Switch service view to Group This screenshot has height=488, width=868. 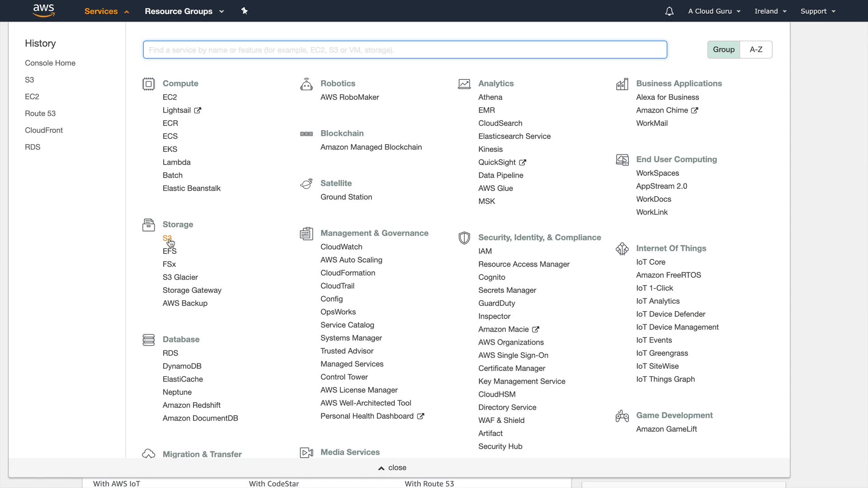(723, 50)
